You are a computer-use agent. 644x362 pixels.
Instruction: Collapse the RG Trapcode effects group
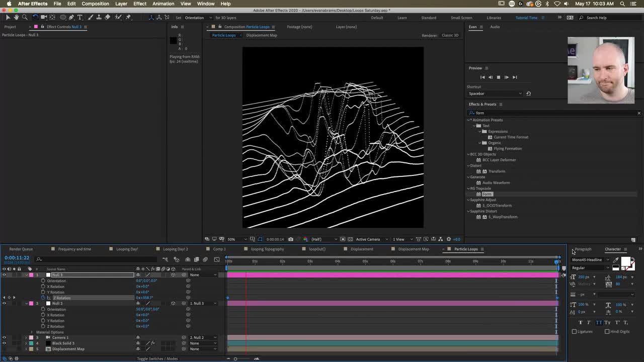469,189
